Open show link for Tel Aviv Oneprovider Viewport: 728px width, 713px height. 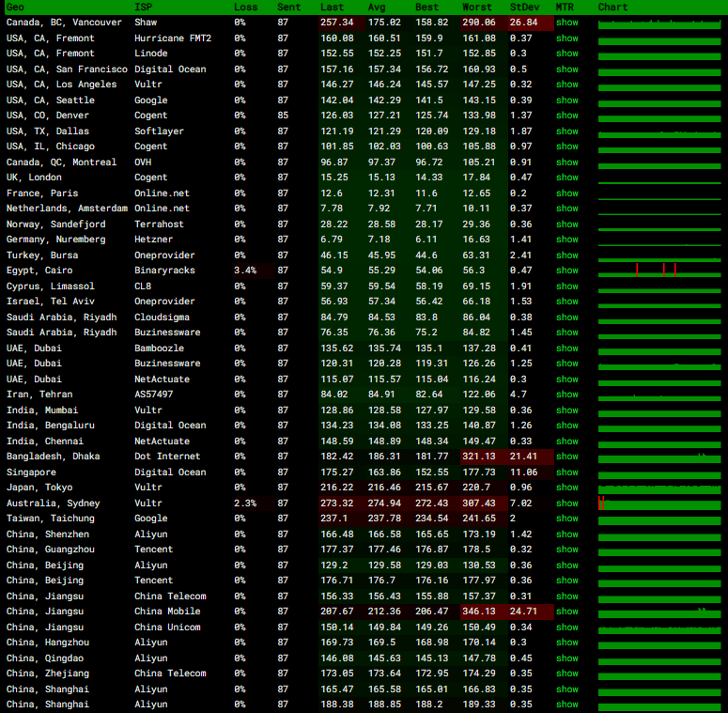tap(566, 302)
